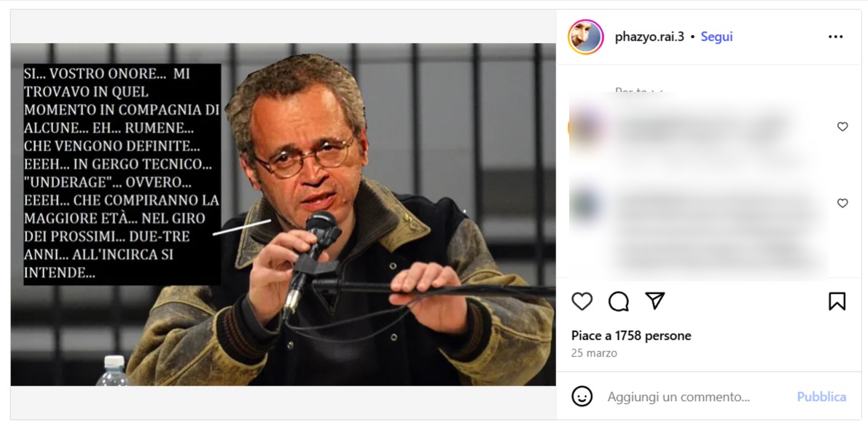Share post via paper plane icon
This screenshot has height=423, width=868.
click(655, 300)
